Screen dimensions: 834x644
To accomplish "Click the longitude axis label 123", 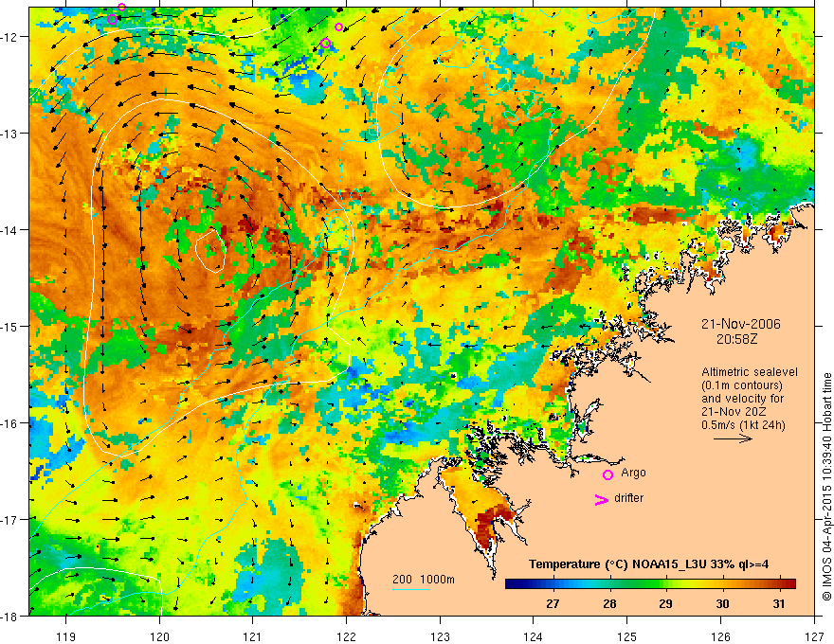I will click(x=440, y=636).
